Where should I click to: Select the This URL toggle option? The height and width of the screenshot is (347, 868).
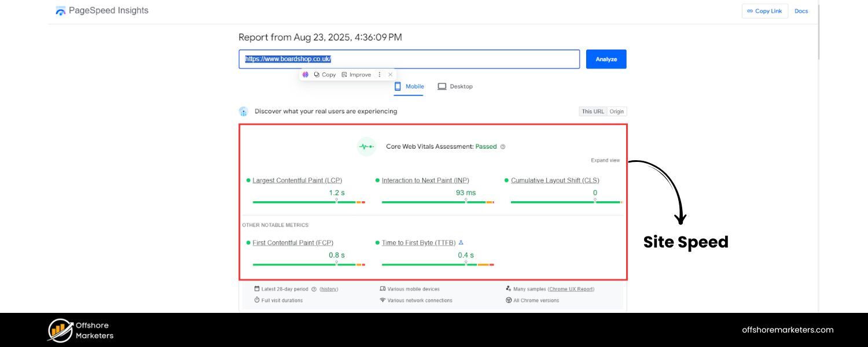coord(592,111)
